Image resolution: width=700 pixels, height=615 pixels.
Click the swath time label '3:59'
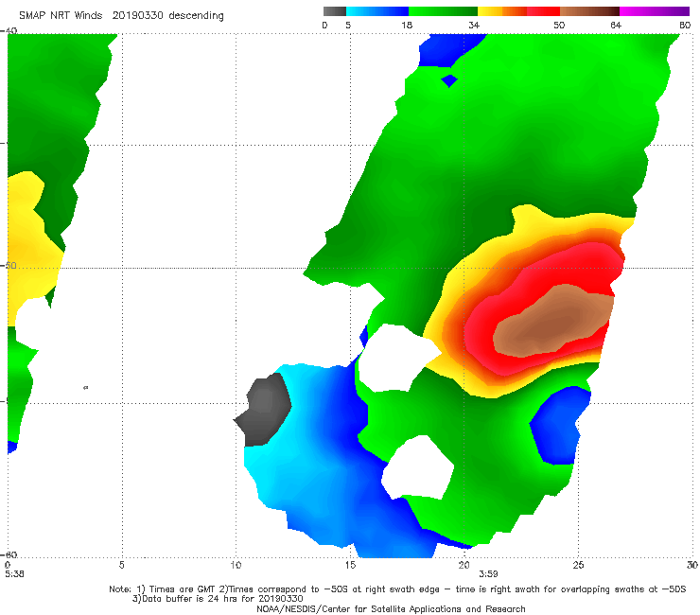(x=488, y=574)
